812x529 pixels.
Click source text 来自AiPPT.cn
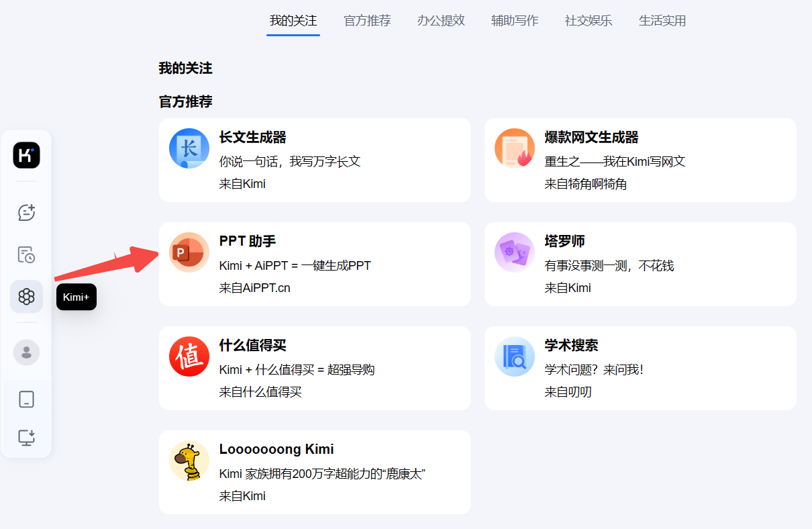(x=255, y=288)
